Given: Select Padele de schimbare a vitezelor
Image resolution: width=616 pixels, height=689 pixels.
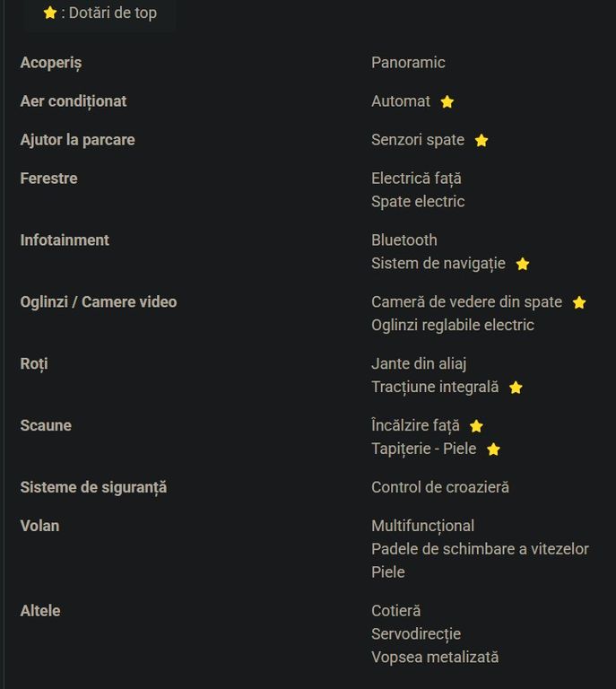Looking at the screenshot, I should 480,549.
